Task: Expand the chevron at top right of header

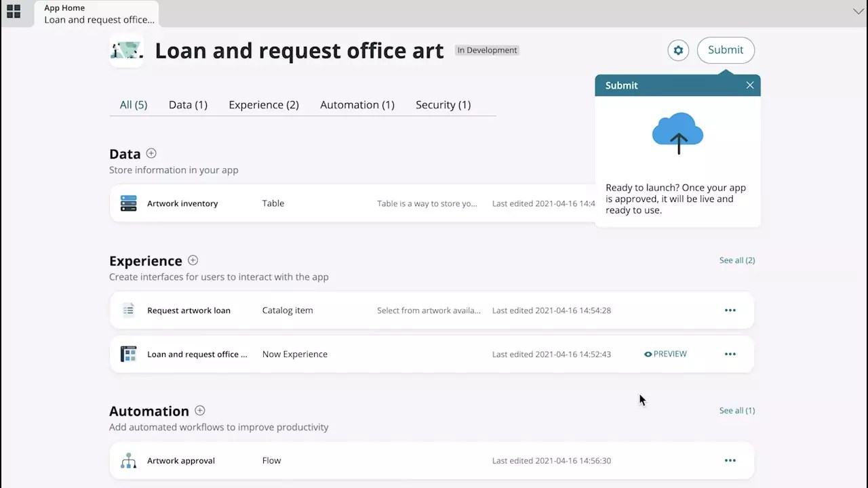Action: (859, 11)
